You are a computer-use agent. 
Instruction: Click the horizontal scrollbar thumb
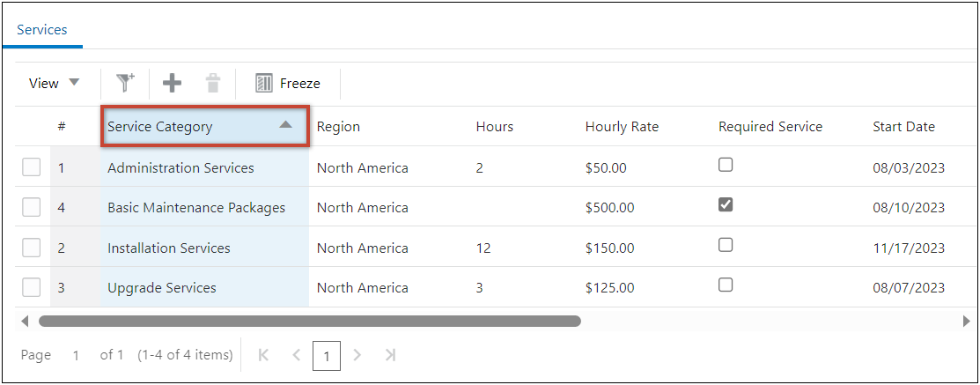309,322
